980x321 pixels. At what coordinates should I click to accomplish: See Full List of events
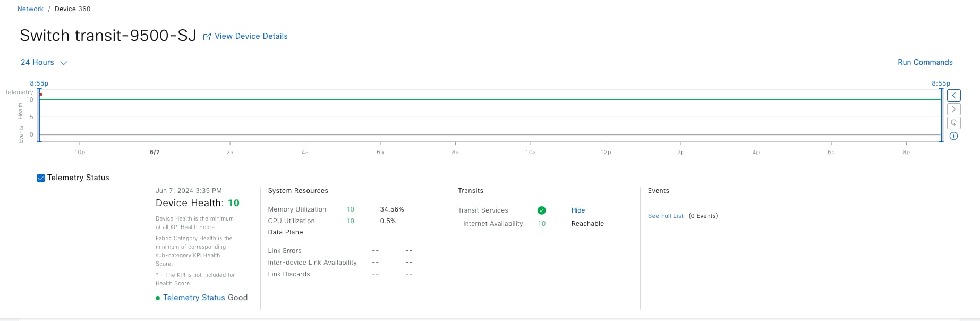point(666,216)
